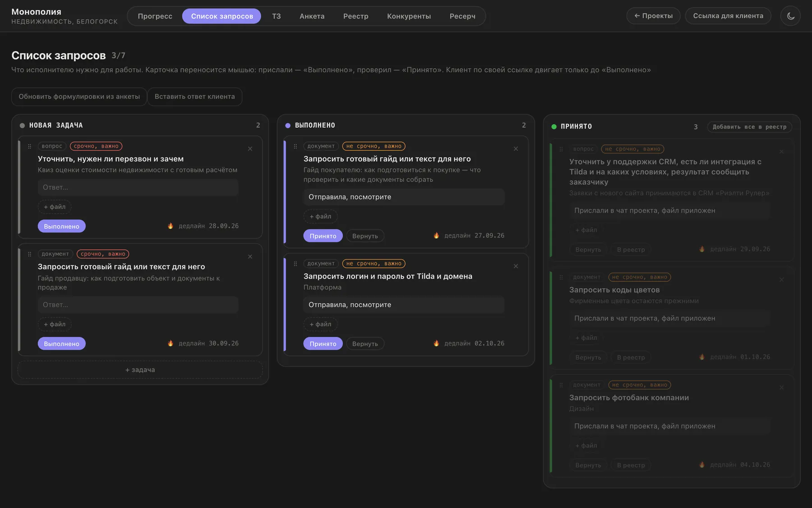812x508 pixels.
Task: Copy 'Ссылка для клиента' link
Action: [728, 16]
